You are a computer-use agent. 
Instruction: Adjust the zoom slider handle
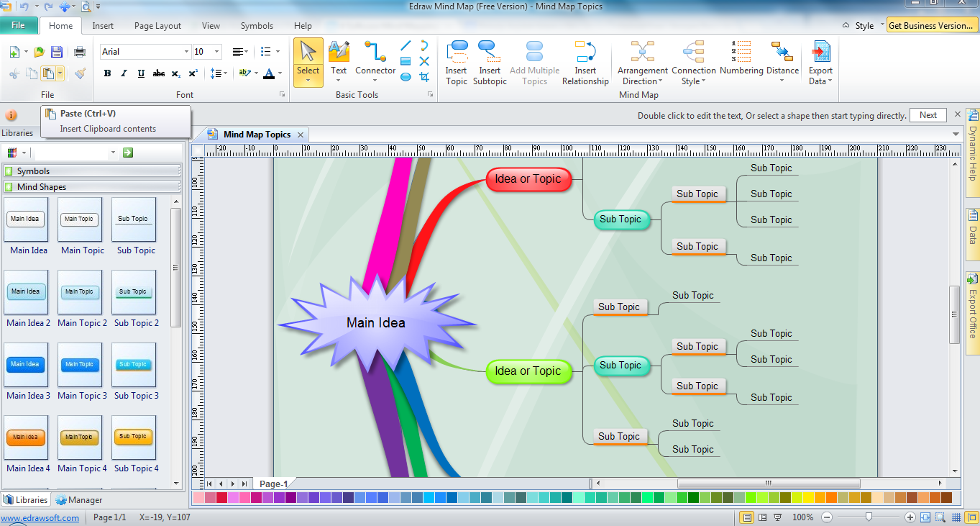point(869,517)
